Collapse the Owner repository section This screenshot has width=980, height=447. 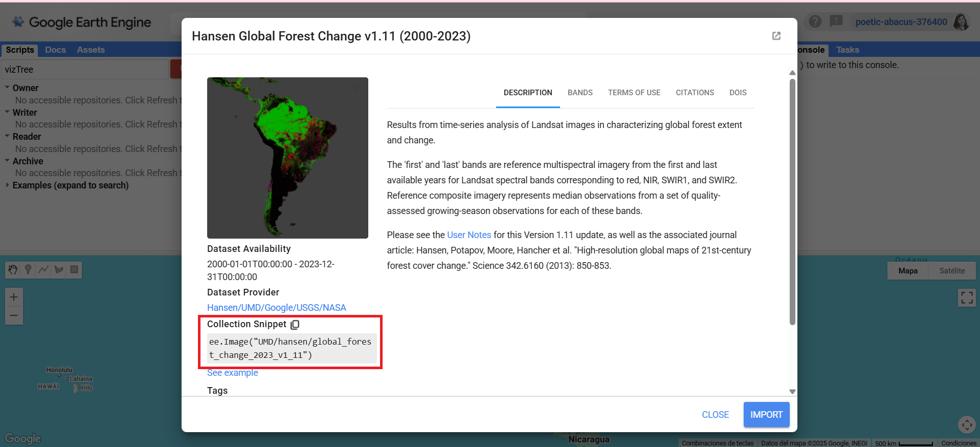tap(7, 88)
